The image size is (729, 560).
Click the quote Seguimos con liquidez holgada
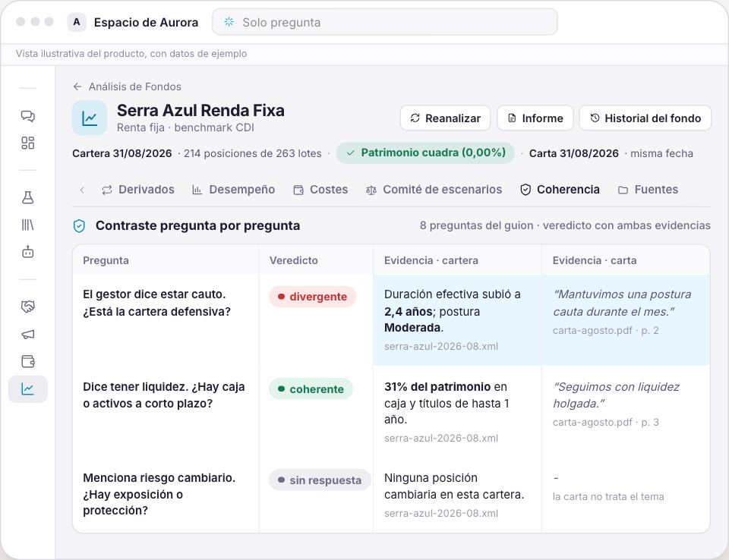616,395
